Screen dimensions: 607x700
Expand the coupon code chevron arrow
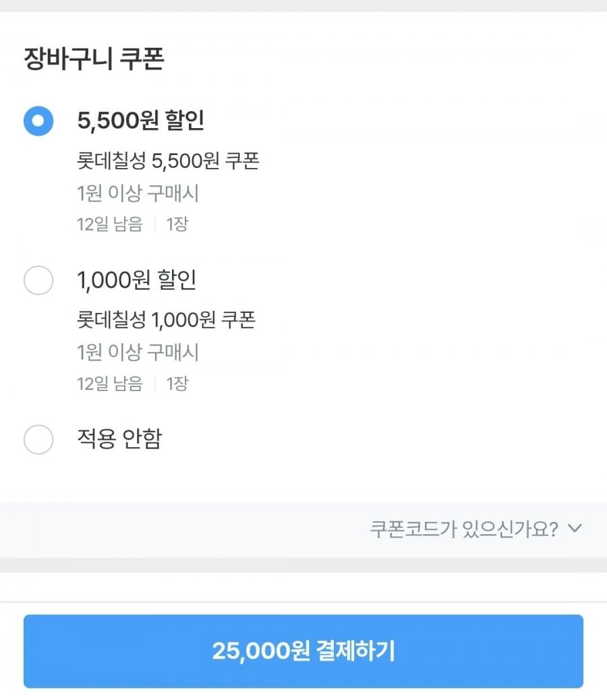pyautogui.click(x=575, y=528)
